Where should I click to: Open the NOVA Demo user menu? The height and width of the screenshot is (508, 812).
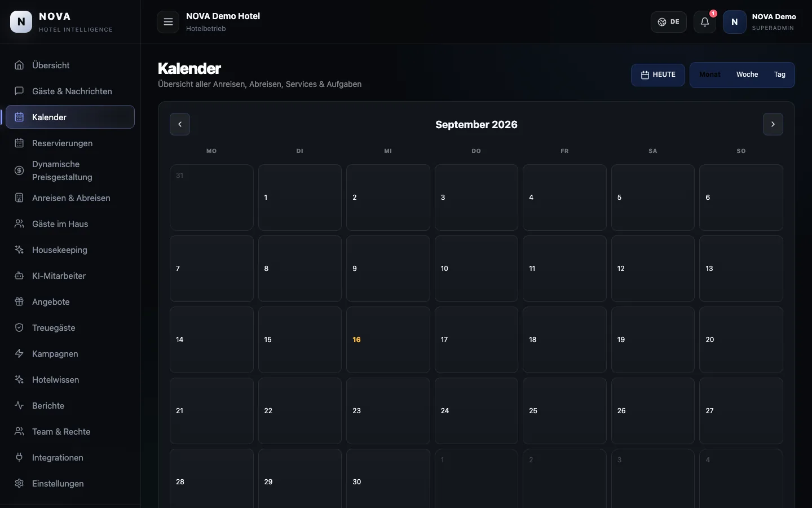click(760, 22)
